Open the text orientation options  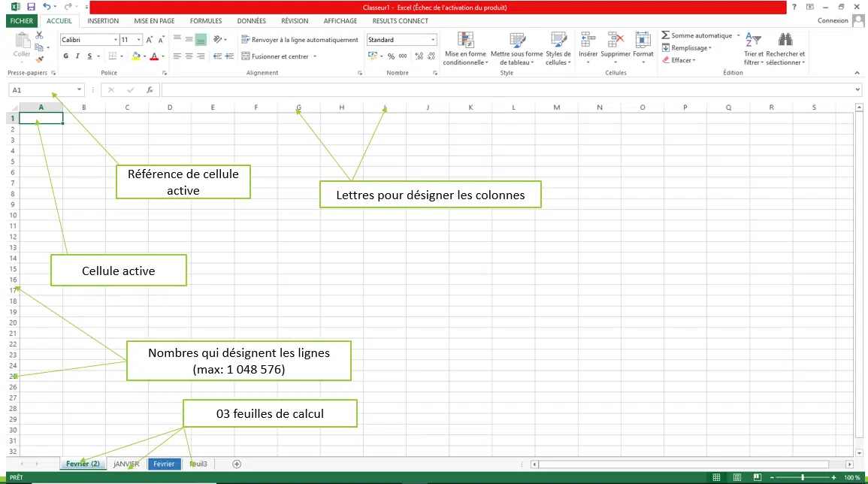(218, 39)
